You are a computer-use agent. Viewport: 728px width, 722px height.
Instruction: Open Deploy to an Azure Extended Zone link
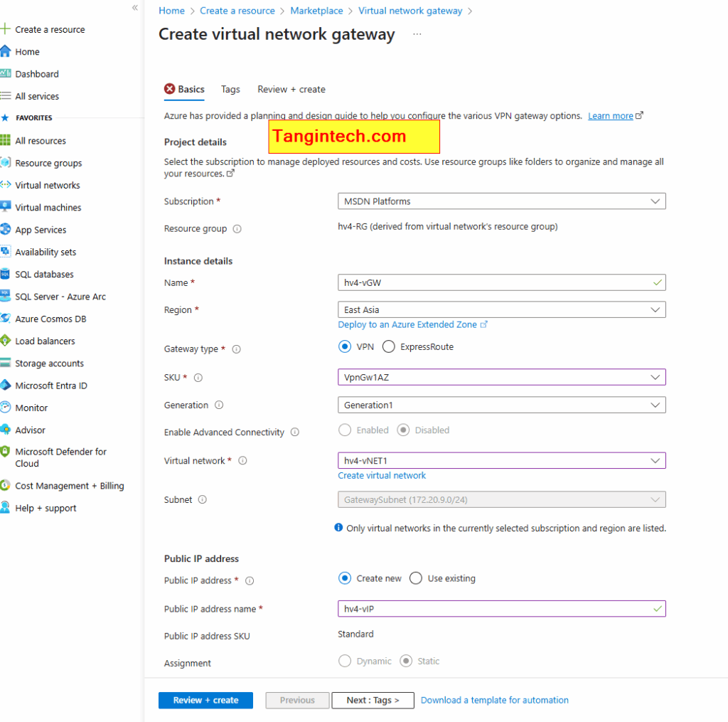click(412, 325)
